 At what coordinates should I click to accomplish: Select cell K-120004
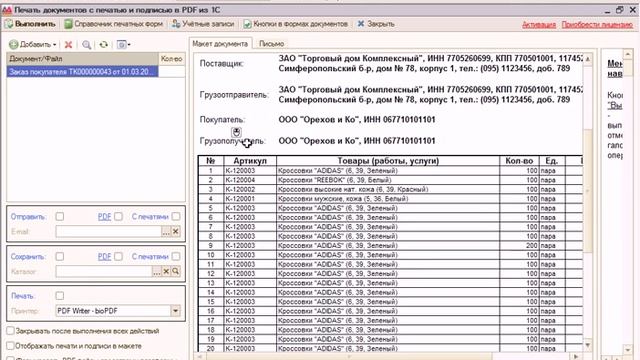click(250, 180)
